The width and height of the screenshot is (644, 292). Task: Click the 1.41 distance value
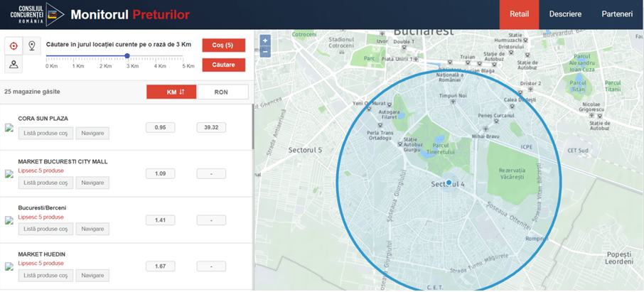click(x=160, y=220)
